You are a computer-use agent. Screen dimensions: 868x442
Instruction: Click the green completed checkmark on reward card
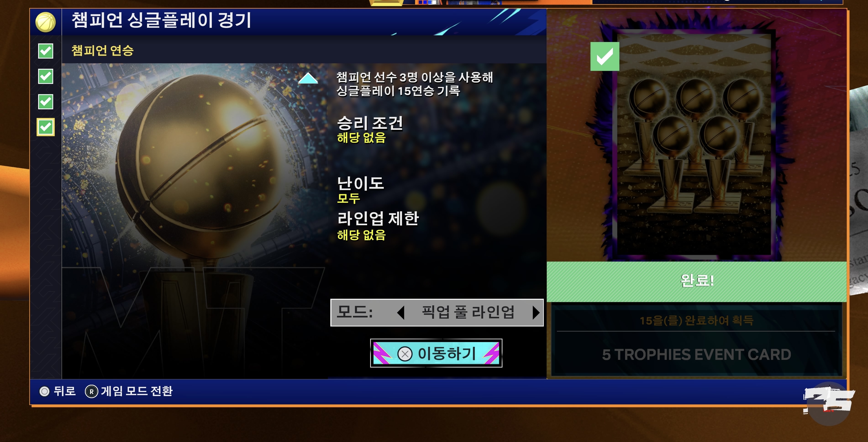(x=605, y=57)
